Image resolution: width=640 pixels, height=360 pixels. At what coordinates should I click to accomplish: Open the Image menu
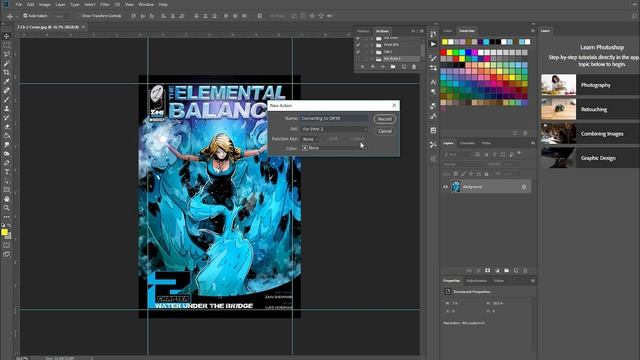click(44, 4)
